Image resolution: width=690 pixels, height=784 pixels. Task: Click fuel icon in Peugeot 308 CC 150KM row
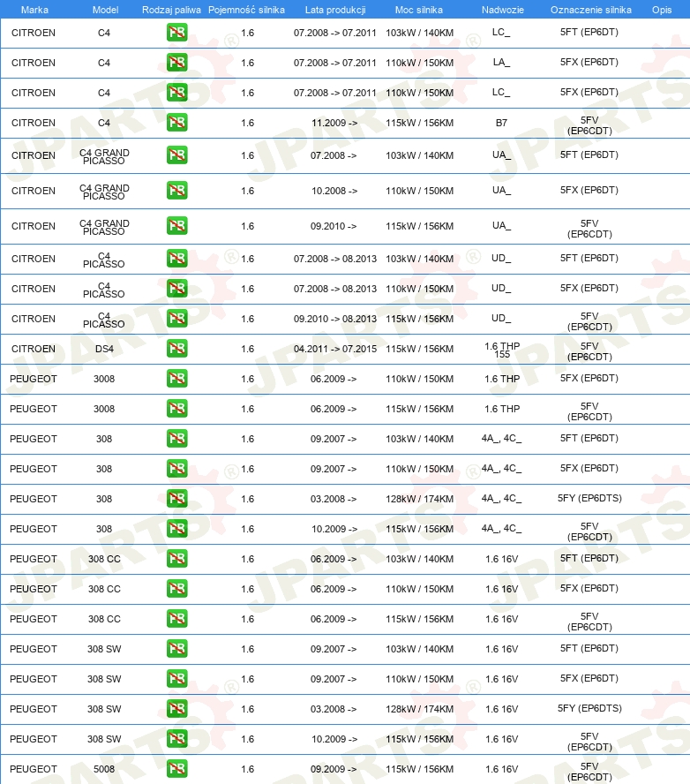coord(176,589)
